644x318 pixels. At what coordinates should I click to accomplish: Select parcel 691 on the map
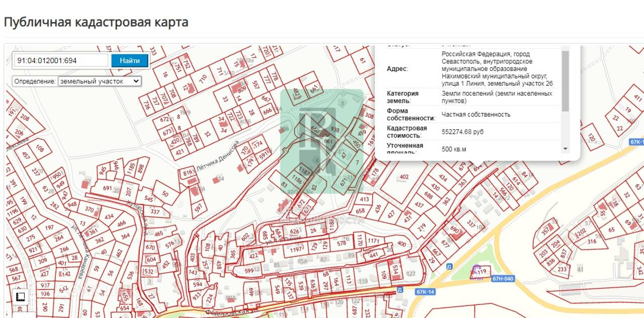(107, 188)
